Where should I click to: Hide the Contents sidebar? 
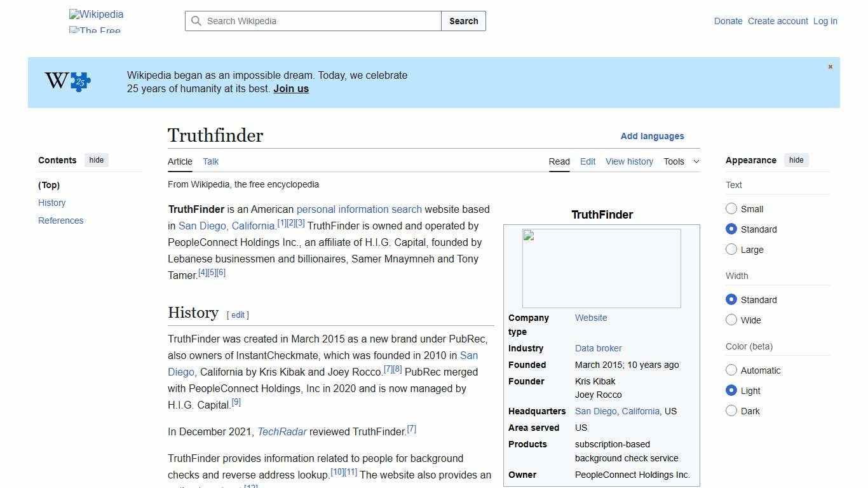pos(96,160)
